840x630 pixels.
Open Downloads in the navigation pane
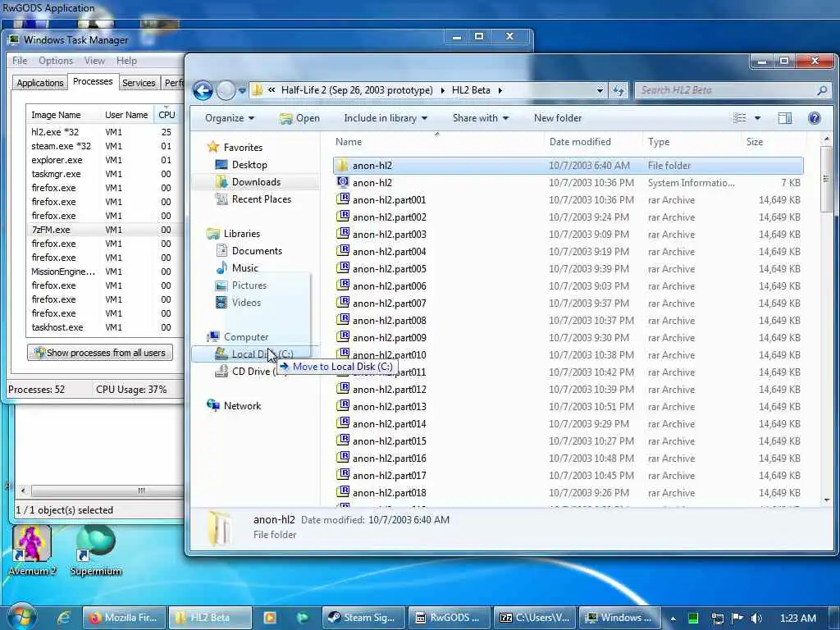pyautogui.click(x=256, y=181)
